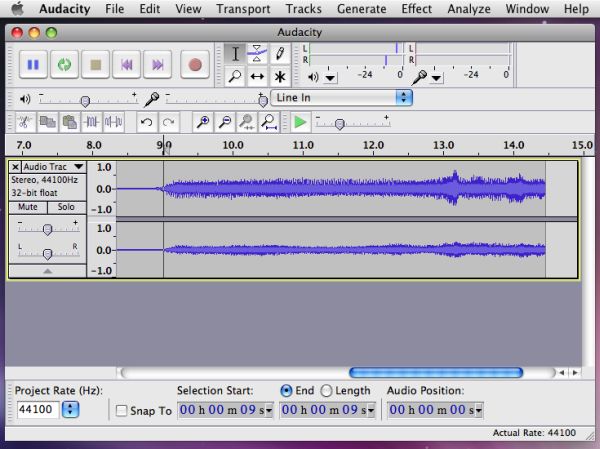The width and height of the screenshot is (600, 449).
Task: Zoom In on the waveform
Action: 202,122
